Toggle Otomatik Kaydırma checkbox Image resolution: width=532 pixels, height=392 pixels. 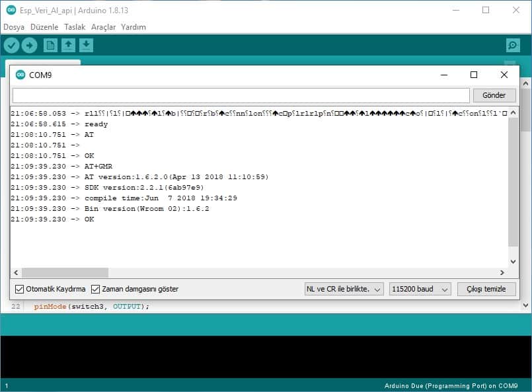19,289
